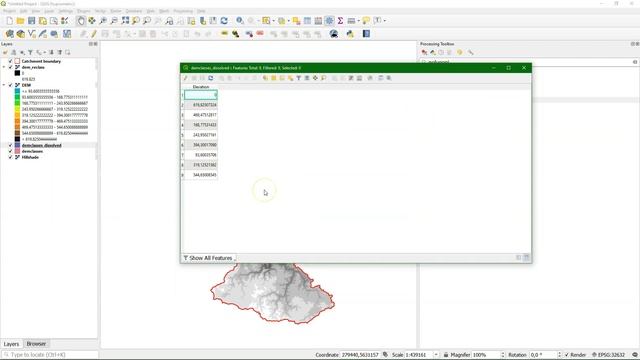Toggle editing with the yellow pencil icon

tap(94, 34)
